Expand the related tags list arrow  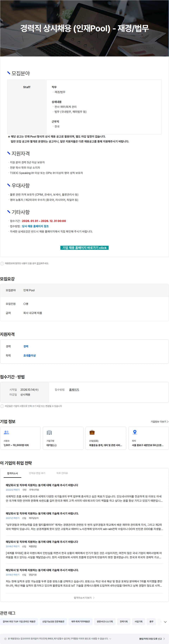tap(165, 622)
